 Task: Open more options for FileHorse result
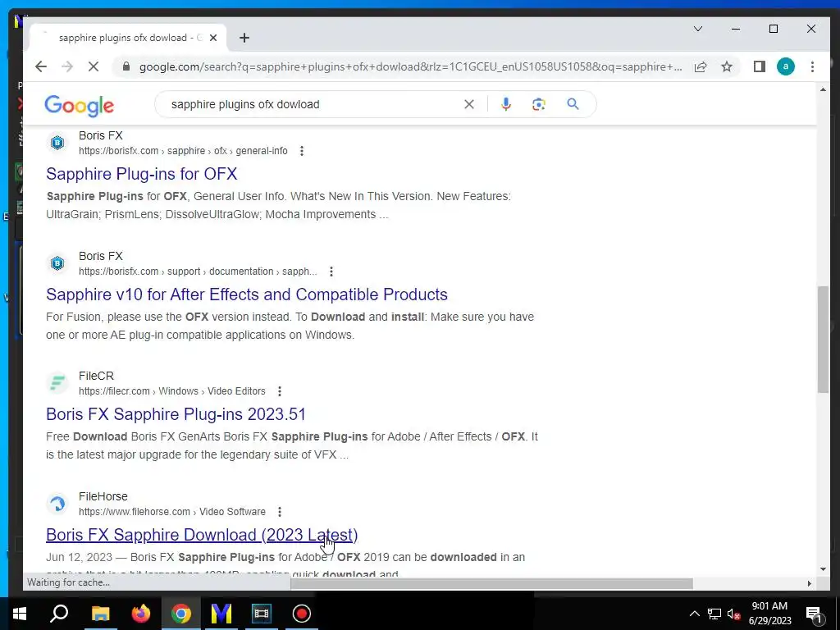tap(279, 512)
